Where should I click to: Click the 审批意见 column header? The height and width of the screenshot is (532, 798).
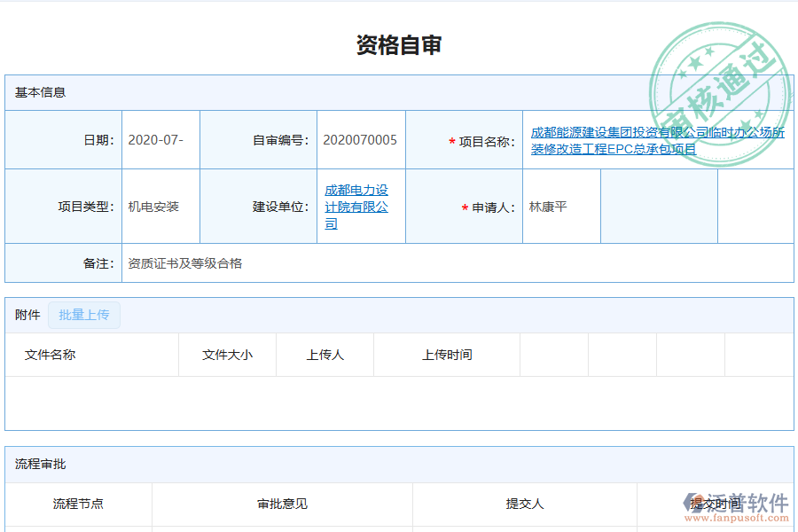point(278,503)
